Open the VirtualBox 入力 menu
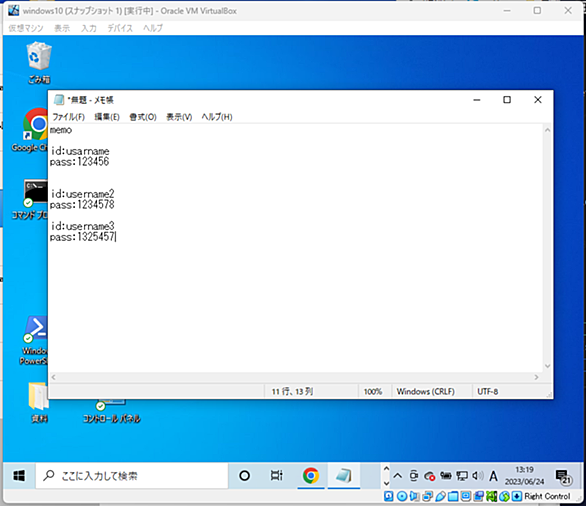Image resolution: width=586 pixels, height=506 pixels. point(89,28)
